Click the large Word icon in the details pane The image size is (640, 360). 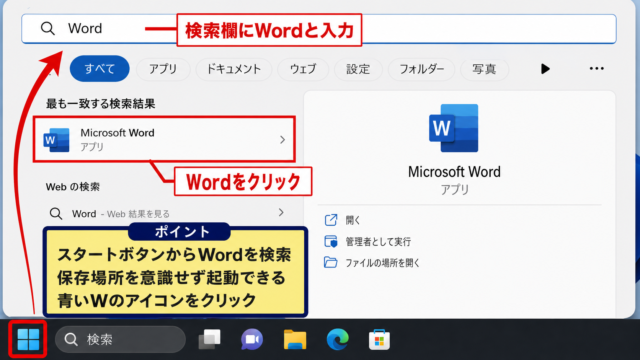tap(453, 128)
